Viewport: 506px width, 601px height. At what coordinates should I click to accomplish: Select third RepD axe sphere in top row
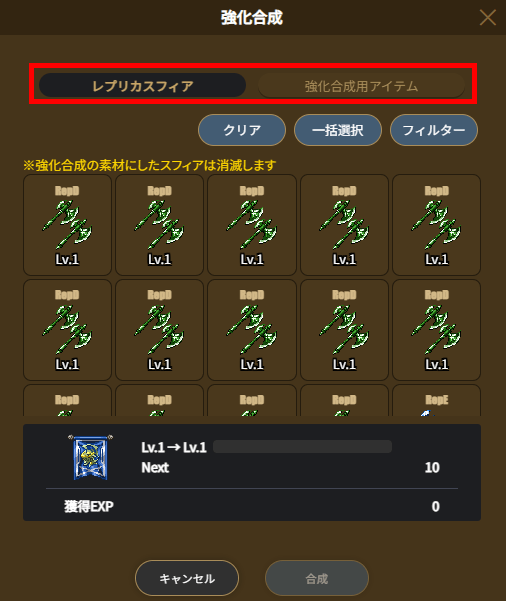[252, 225]
